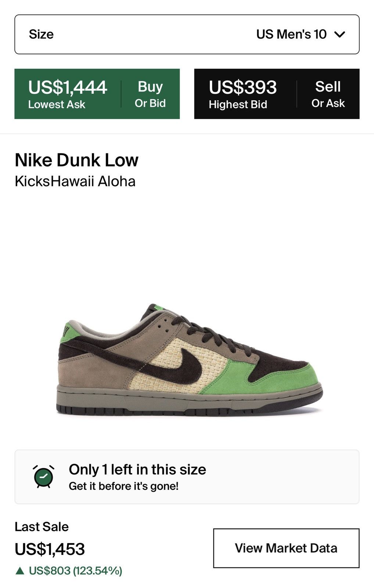Click the green alarm clock icon

pyautogui.click(x=44, y=477)
